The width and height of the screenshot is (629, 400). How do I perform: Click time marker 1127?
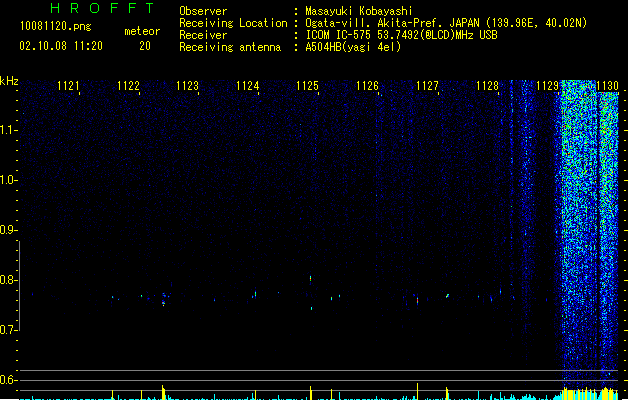427,86
